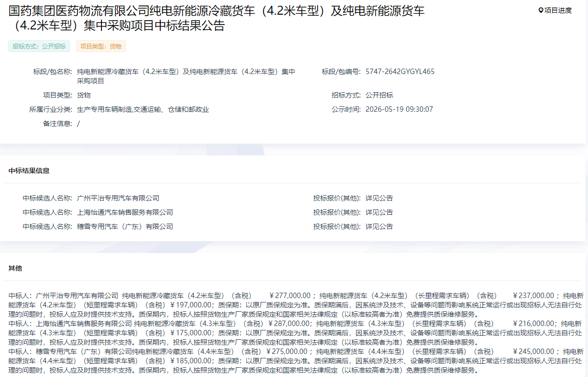This screenshot has height=377, width=588.
Task: Click the price ￥197,000.00 in the details
Action: 191,305
